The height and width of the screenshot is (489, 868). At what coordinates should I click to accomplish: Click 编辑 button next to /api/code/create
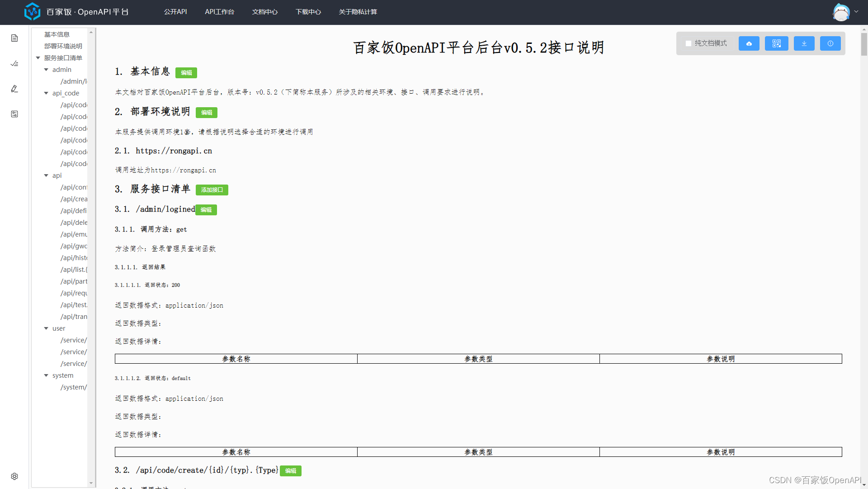(x=291, y=471)
